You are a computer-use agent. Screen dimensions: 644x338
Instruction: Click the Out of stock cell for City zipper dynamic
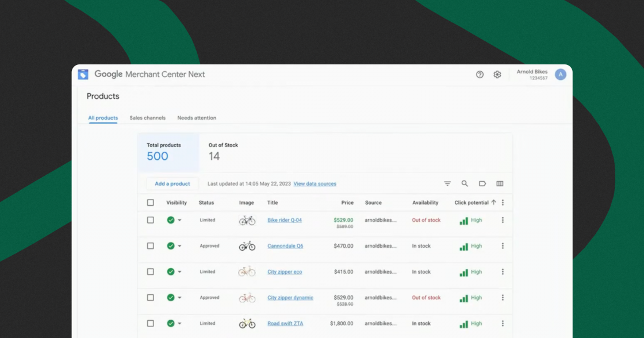[426, 298]
